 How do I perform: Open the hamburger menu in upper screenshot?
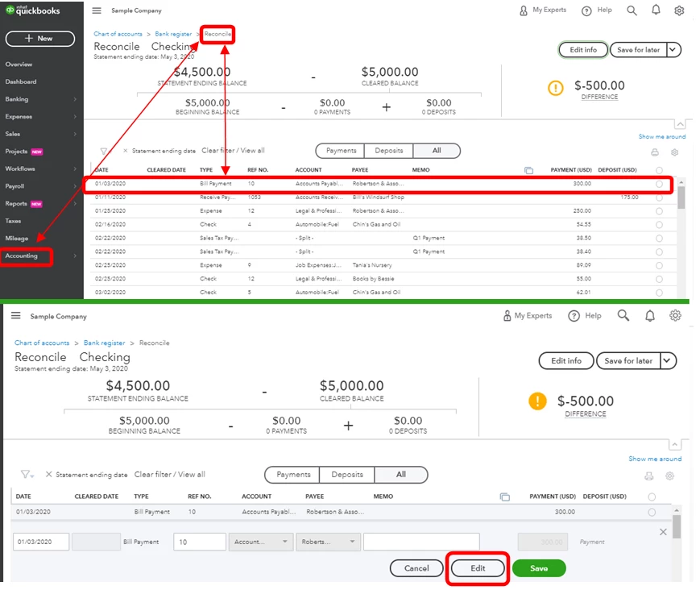pos(97,10)
